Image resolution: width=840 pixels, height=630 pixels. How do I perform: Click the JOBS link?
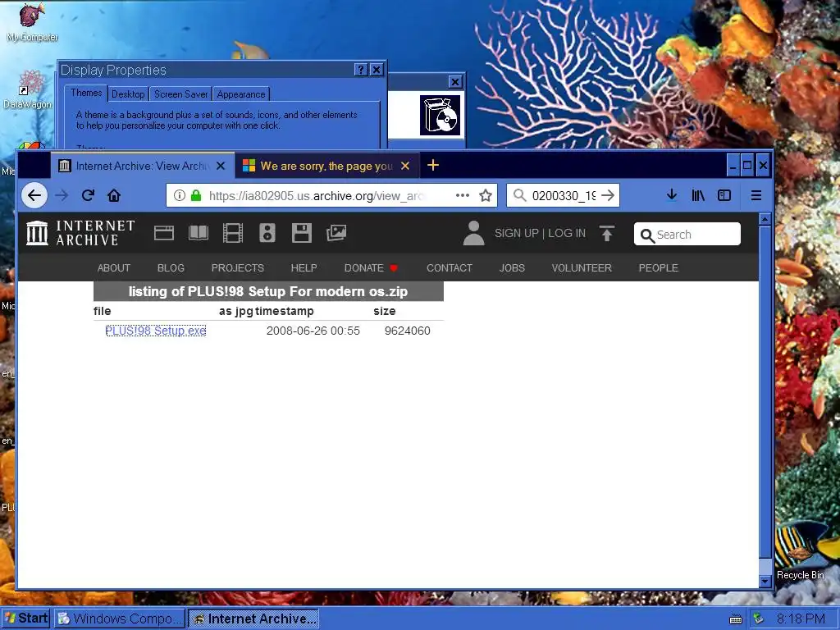[x=512, y=268]
